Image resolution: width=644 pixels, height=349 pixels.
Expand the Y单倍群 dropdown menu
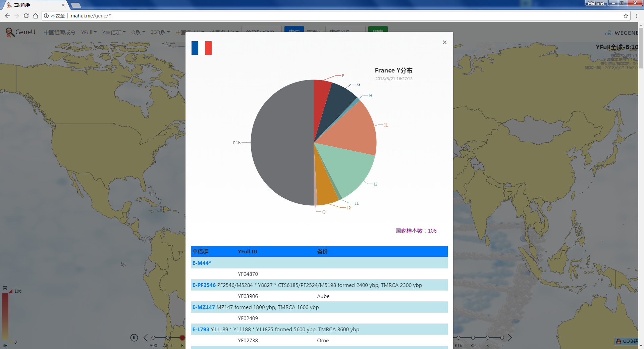pyautogui.click(x=114, y=32)
